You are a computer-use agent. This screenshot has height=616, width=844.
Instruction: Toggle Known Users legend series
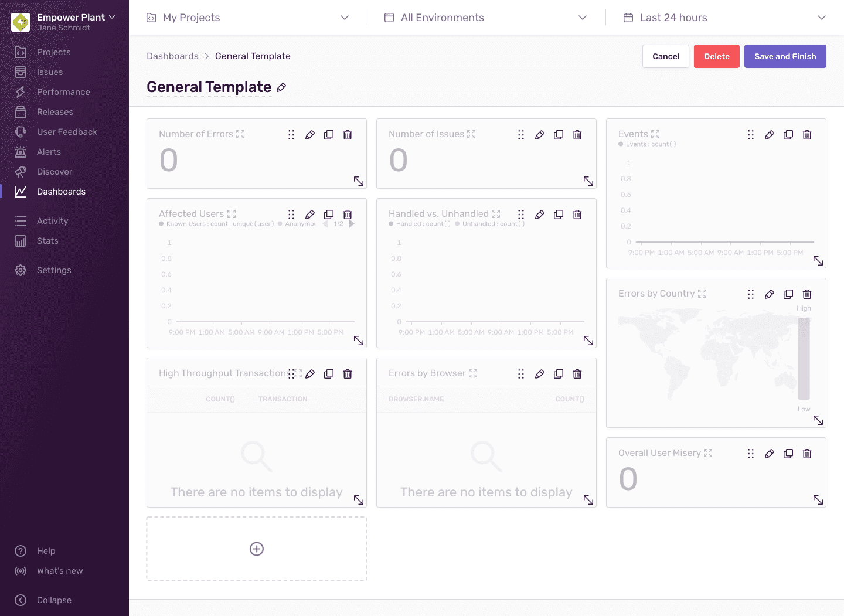(x=216, y=224)
